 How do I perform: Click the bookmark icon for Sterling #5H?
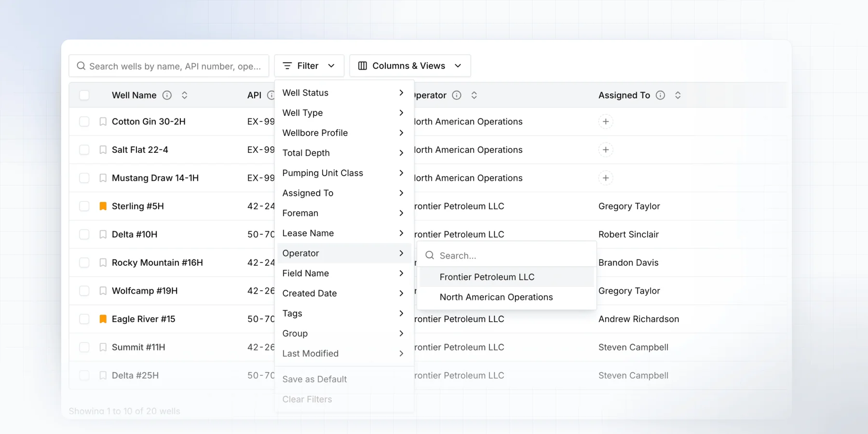coord(103,206)
